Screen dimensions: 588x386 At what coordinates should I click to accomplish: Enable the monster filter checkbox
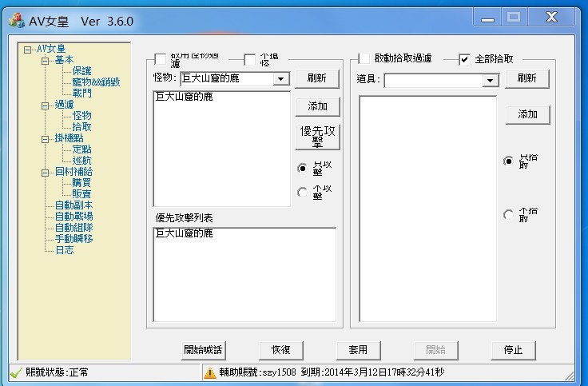point(161,59)
